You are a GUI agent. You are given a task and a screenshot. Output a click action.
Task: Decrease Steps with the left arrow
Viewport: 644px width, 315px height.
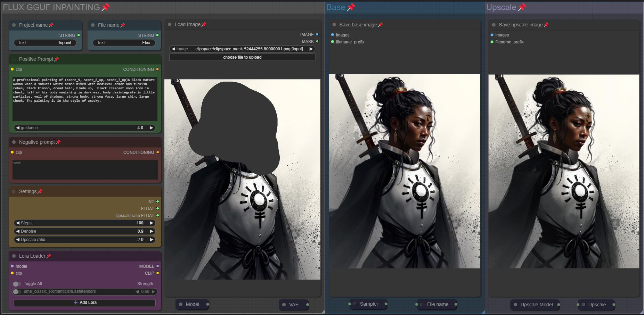(18, 223)
